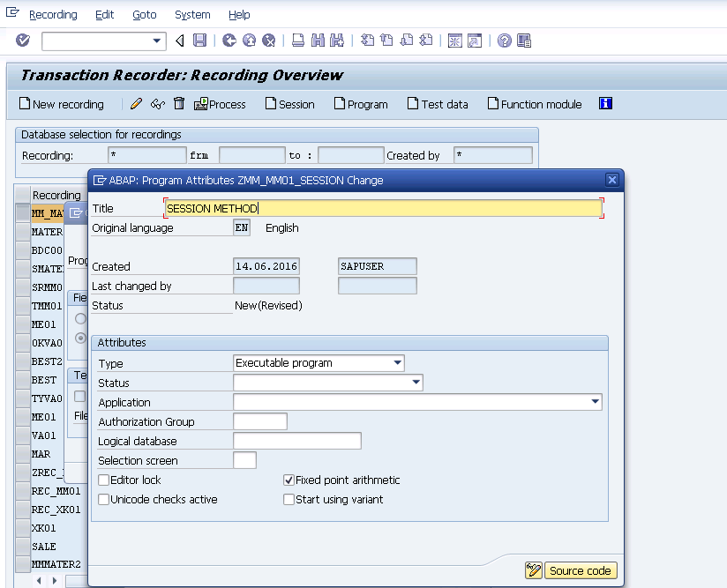Click the blue information icon on the toolbar
Screen dimensions: 727x588
pos(605,103)
